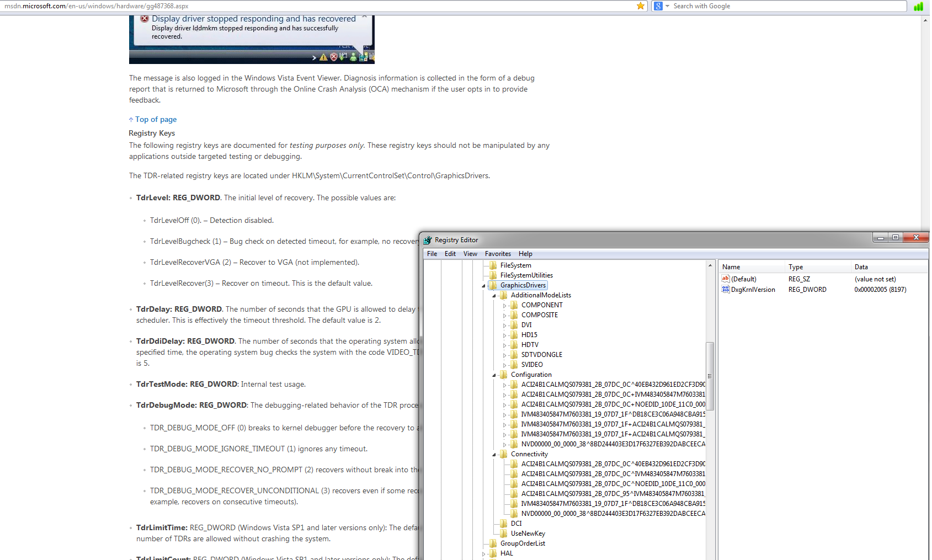Click the browser address bar URL
The image size is (932, 560).
point(97,6)
